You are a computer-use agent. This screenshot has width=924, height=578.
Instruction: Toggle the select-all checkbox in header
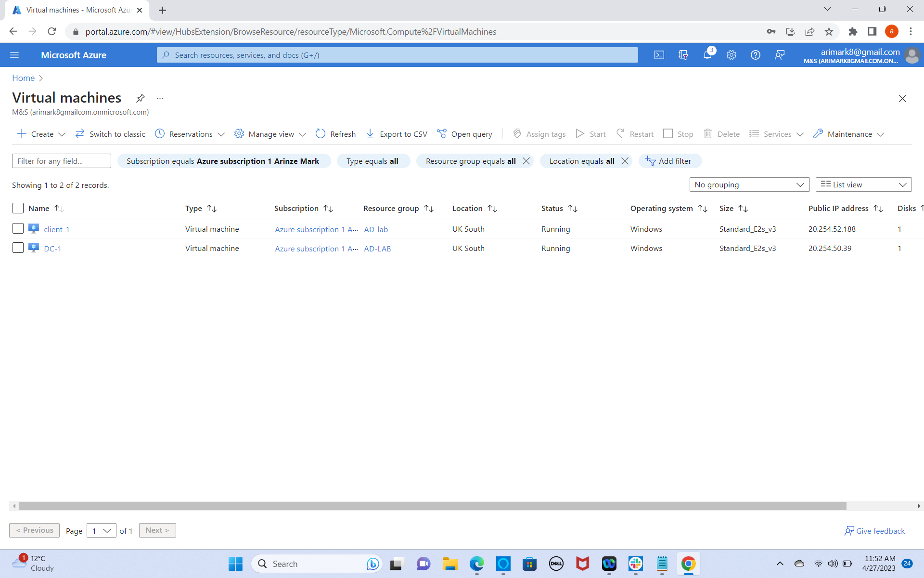pyautogui.click(x=18, y=208)
